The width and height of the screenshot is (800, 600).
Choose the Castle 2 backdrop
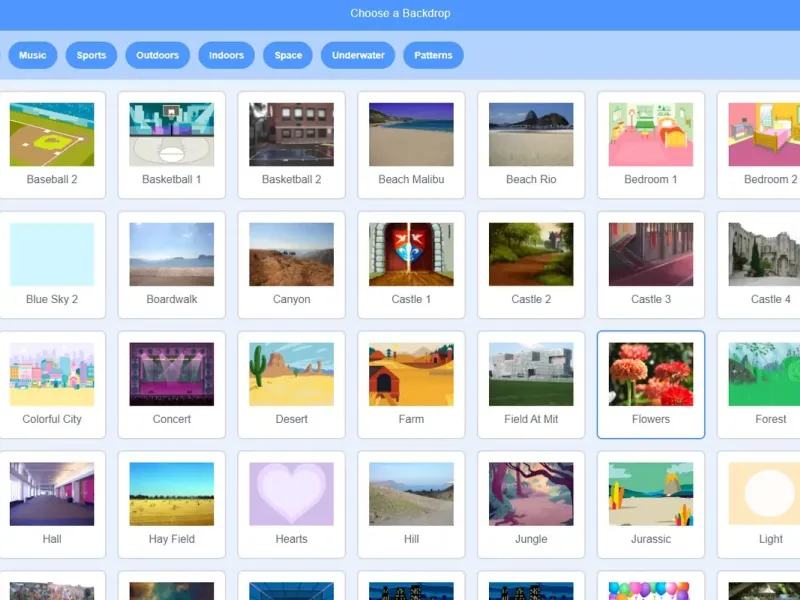click(531, 265)
